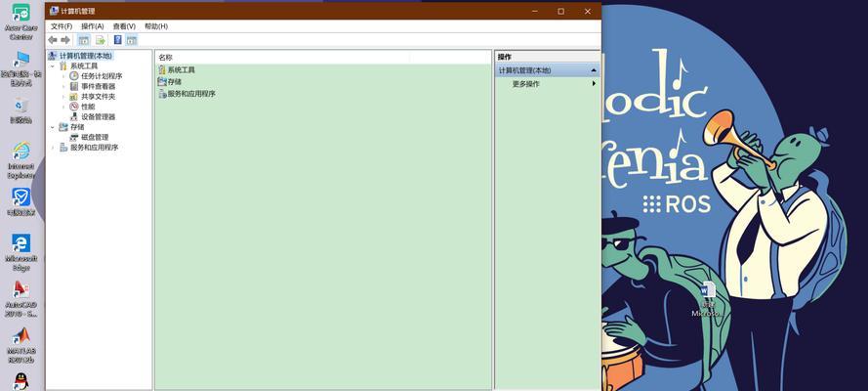Minimize the Computer Management window
This screenshot has height=391, width=868.
(535, 11)
